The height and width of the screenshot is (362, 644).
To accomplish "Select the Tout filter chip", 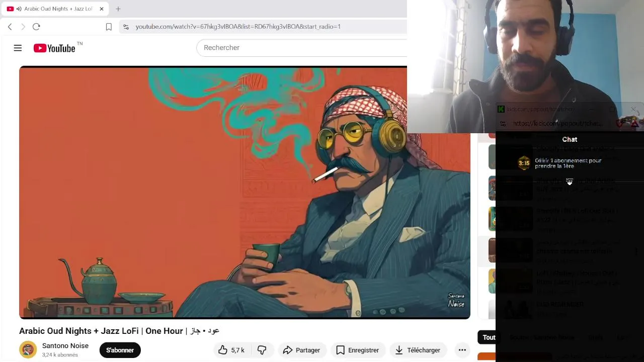I will click(x=488, y=337).
